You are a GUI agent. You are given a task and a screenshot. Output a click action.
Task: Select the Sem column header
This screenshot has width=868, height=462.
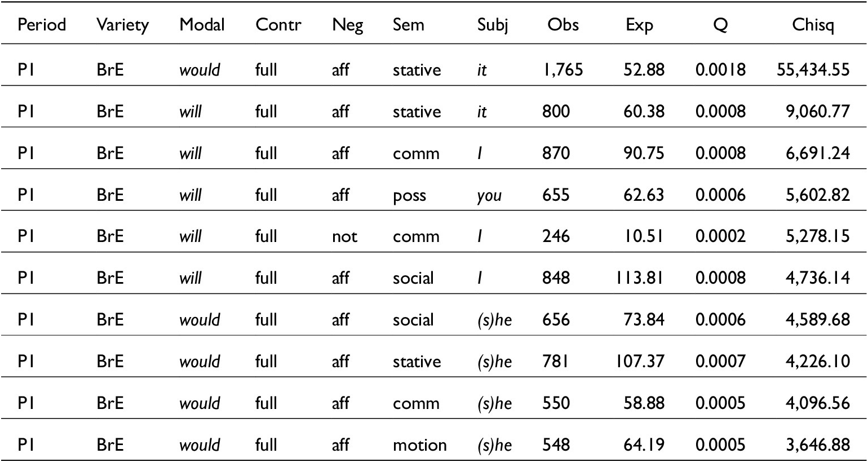tap(408, 25)
